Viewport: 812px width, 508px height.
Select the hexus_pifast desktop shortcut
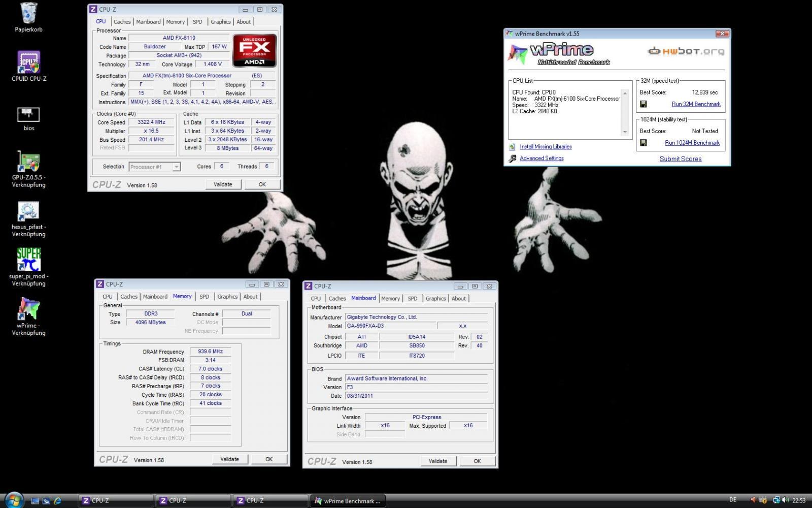29,219
